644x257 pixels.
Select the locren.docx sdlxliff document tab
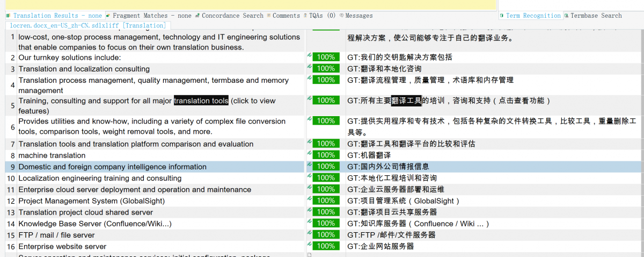tap(88, 25)
